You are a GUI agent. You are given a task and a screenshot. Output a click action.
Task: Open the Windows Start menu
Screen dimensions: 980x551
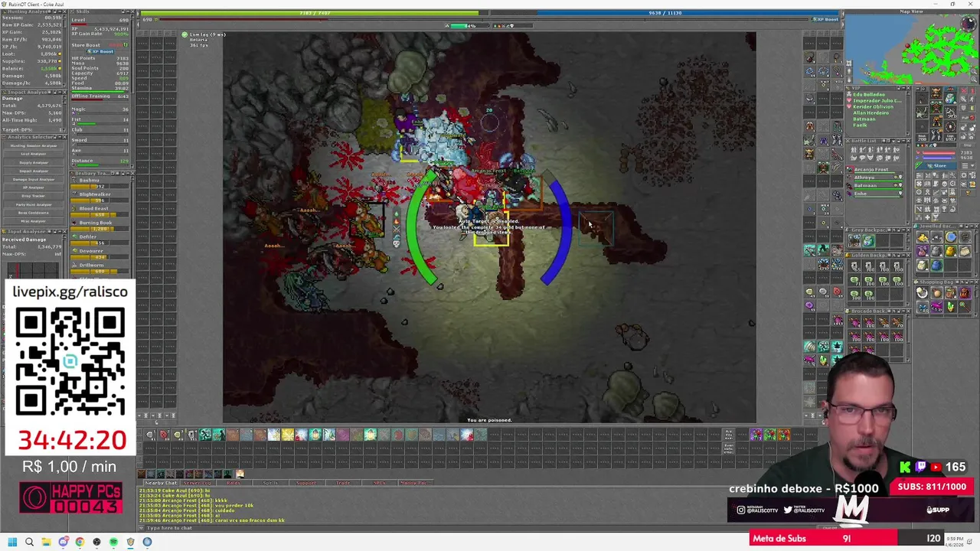pos(12,542)
